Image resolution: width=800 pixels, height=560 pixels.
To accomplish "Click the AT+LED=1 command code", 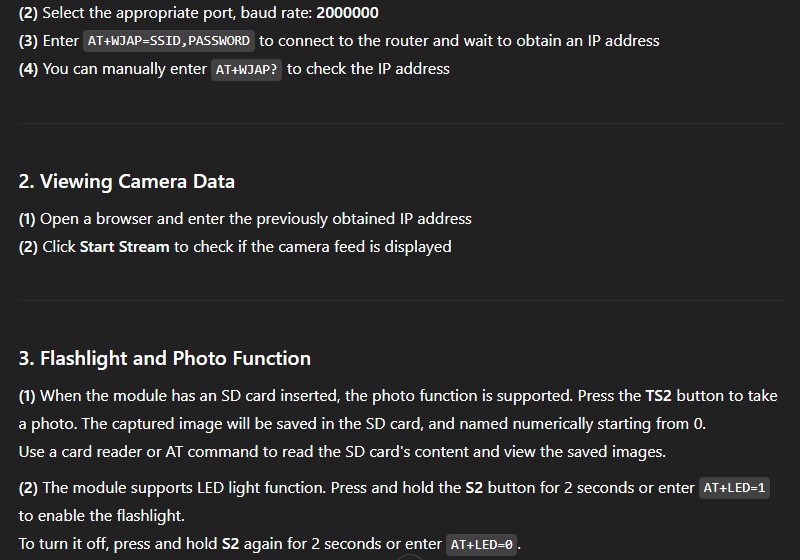I will 734,488.
